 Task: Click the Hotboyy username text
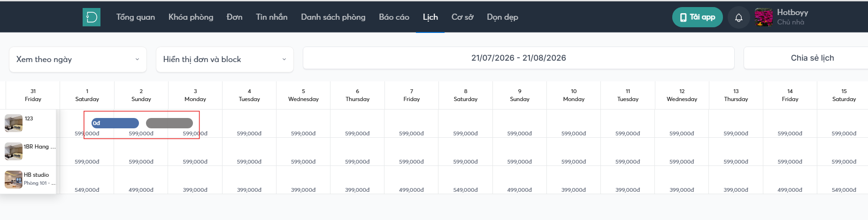(792, 13)
